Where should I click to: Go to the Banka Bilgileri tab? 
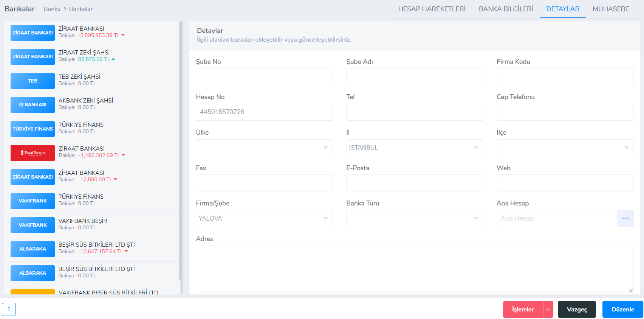tap(506, 9)
